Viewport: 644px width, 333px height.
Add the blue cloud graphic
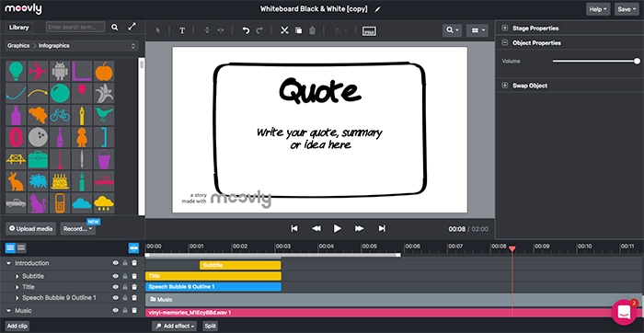pos(82,203)
